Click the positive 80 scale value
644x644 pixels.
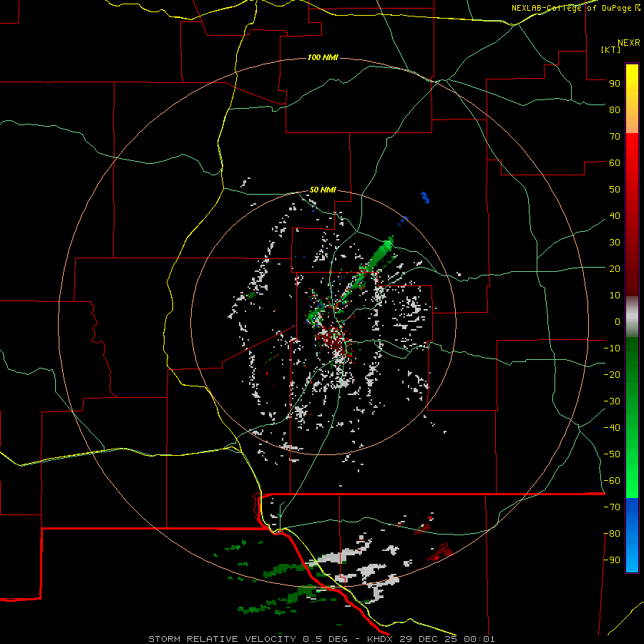[x=615, y=109]
